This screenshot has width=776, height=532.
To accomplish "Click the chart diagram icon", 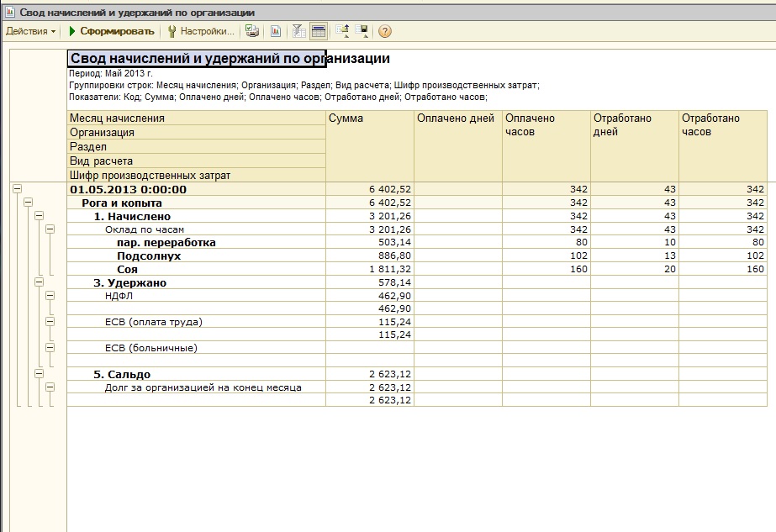I will [x=276, y=31].
